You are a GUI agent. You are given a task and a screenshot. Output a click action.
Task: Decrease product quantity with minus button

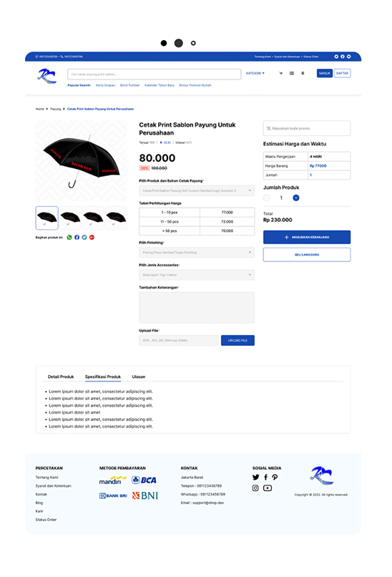[x=267, y=198]
